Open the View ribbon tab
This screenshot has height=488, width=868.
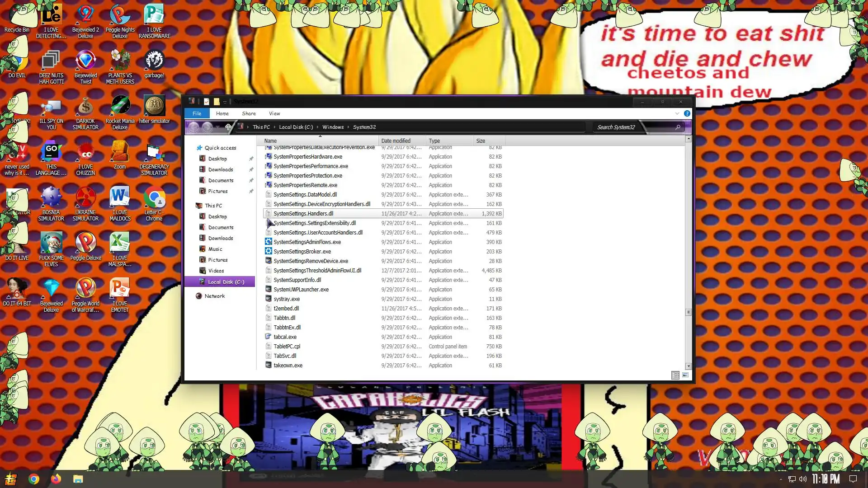click(274, 113)
